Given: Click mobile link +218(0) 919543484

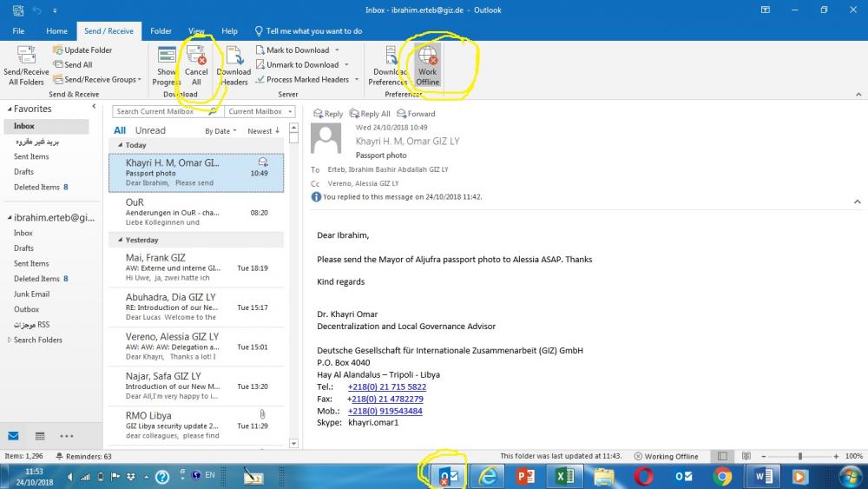Looking at the screenshot, I should point(385,412).
